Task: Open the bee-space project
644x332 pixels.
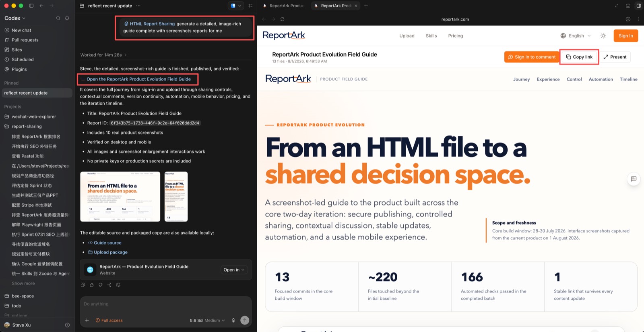Action: pyautogui.click(x=23, y=296)
